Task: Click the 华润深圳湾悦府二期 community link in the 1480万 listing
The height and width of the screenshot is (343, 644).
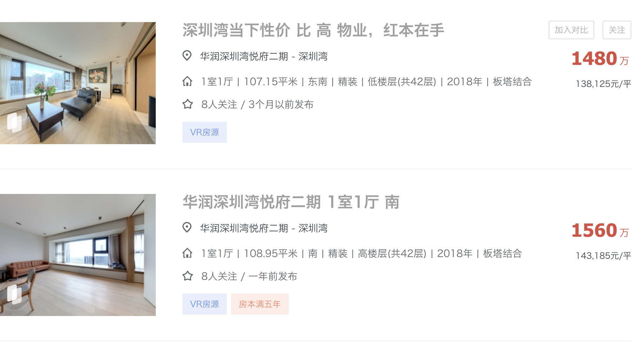Action: [x=244, y=56]
